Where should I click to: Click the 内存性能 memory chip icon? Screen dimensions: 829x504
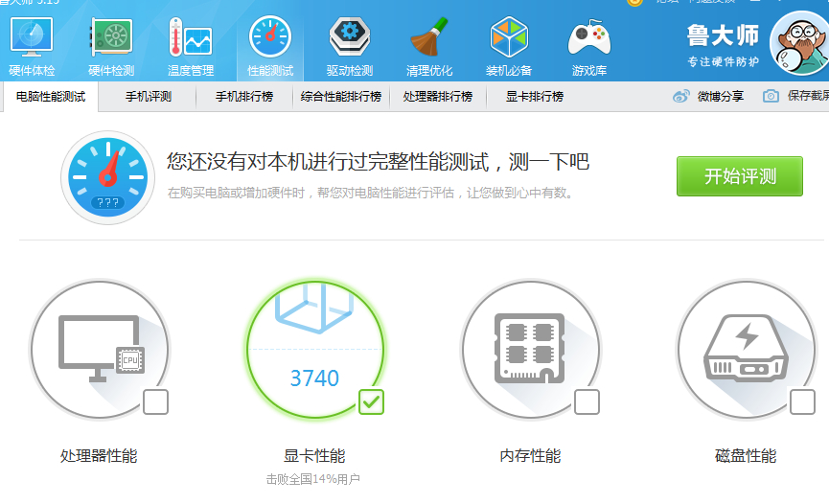(530, 349)
